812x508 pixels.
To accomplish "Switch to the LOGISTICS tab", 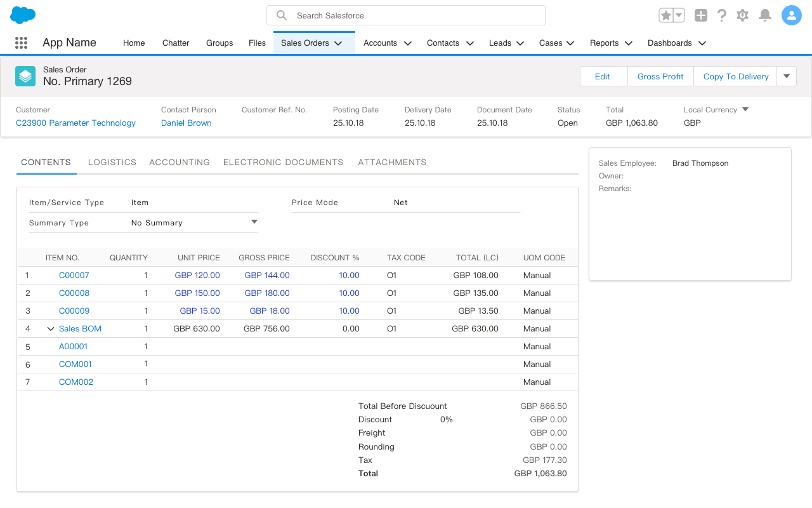I will click(x=112, y=162).
